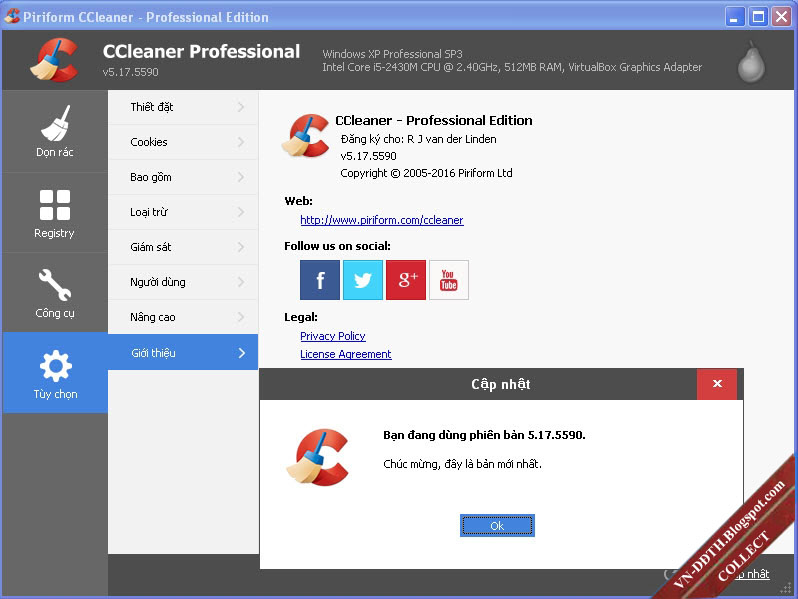Open CCleaner YouTube channel icon
The height and width of the screenshot is (599, 798).
click(449, 280)
